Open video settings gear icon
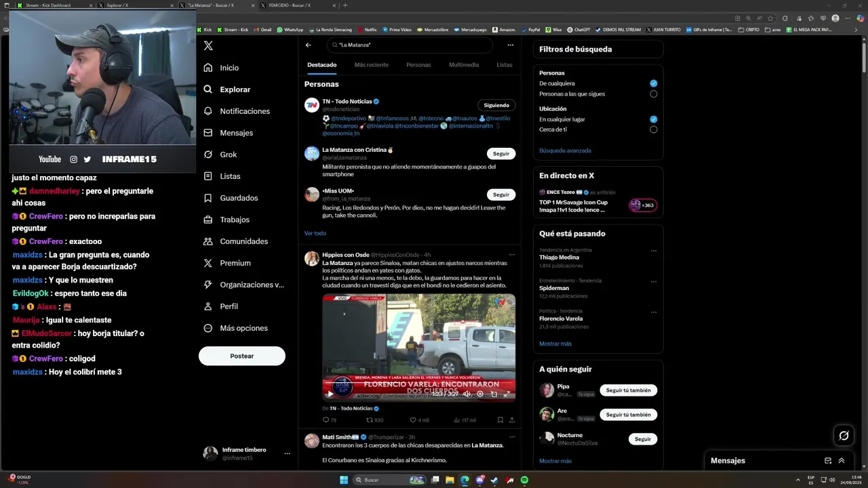The width and height of the screenshot is (868, 488). (x=480, y=394)
